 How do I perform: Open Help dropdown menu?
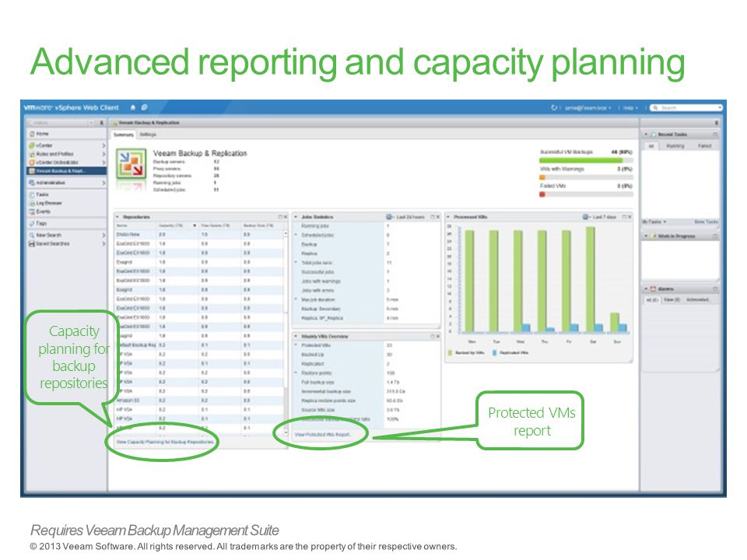tap(630, 108)
